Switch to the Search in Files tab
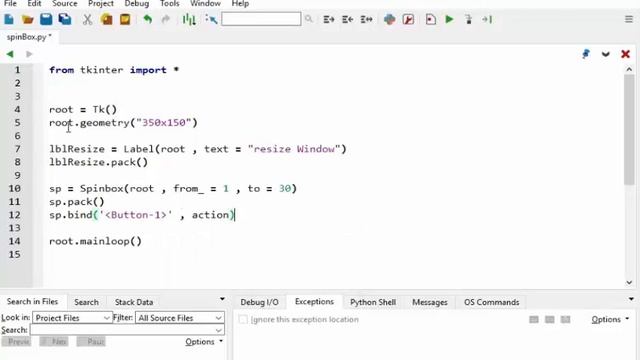 coord(32,302)
